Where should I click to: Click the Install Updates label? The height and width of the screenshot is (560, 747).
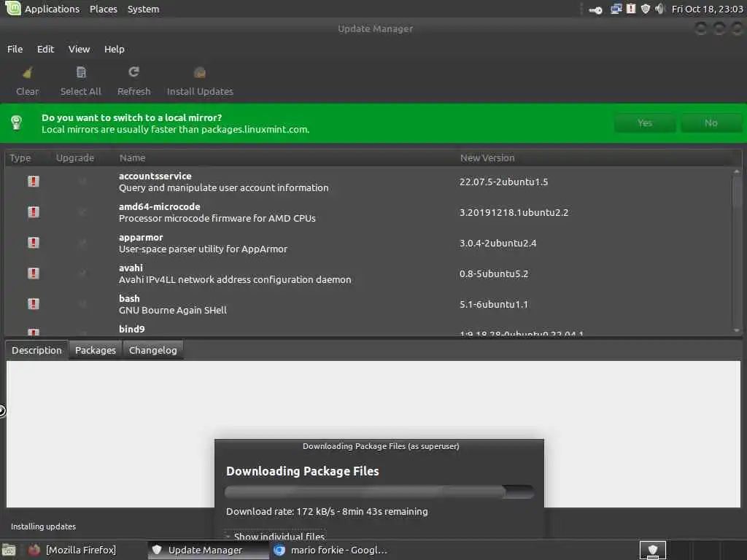click(x=200, y=91)
